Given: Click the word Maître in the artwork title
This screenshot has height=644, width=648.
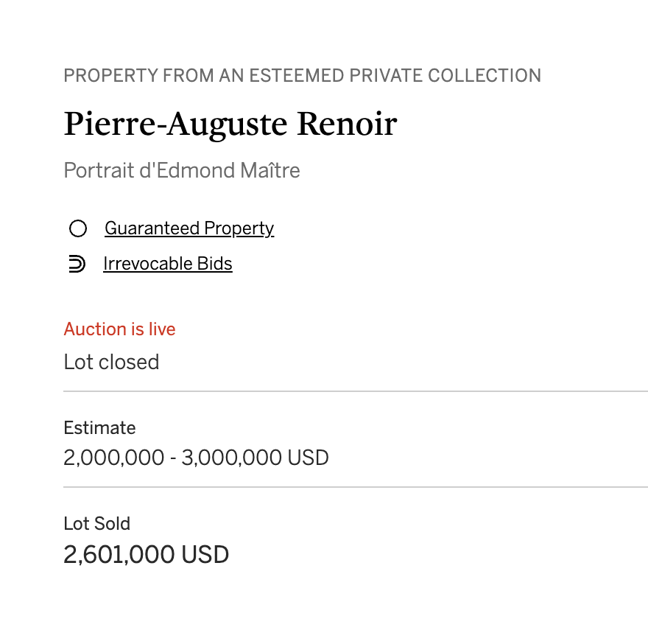Looking at the screenshot, I should pyautogui.click(x=270, y=170).
